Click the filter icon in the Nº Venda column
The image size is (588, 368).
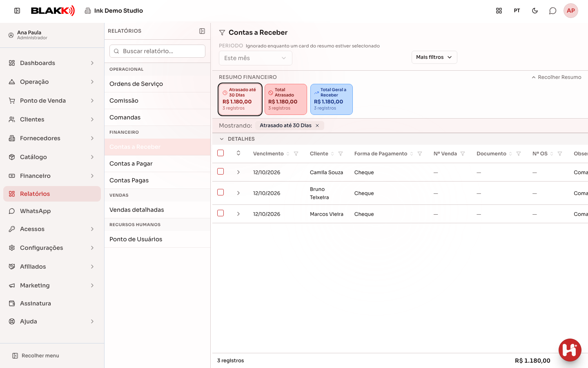point(463,154)
